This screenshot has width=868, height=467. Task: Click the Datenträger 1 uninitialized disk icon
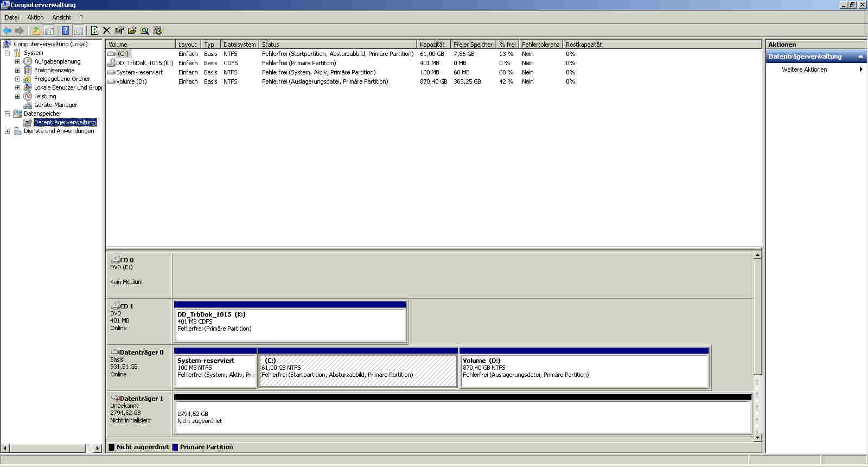pyautogui.click(x=115, y=398)
